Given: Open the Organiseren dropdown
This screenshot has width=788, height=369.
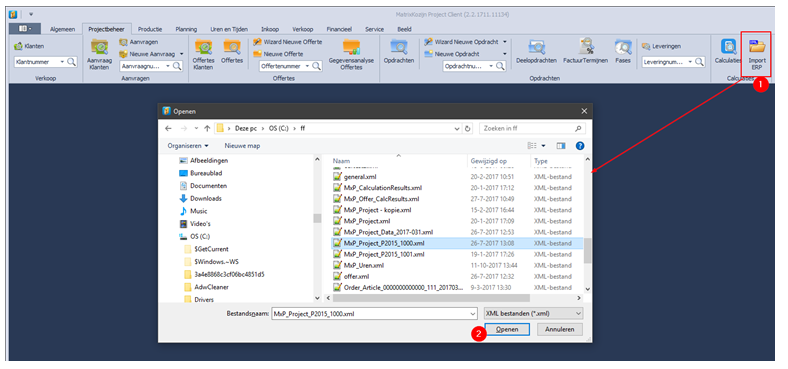Looking at the screenshot, I should click(x=188, y=146).
